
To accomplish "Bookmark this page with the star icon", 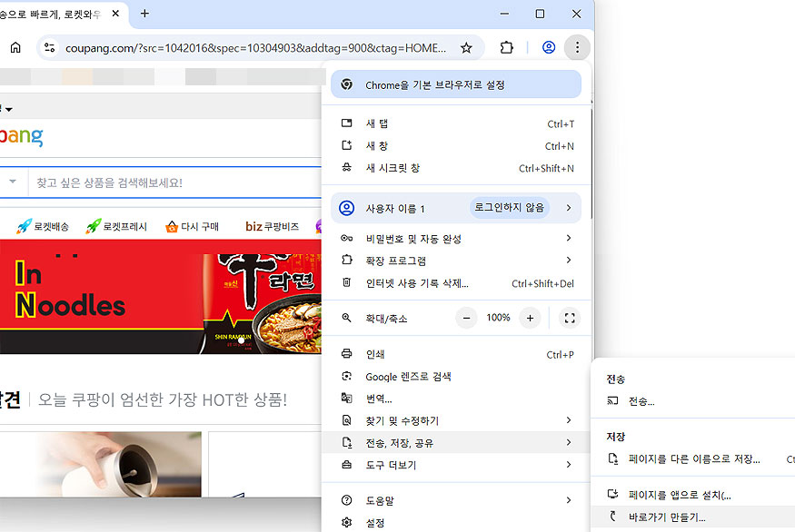I will click(x=466, y=47).
